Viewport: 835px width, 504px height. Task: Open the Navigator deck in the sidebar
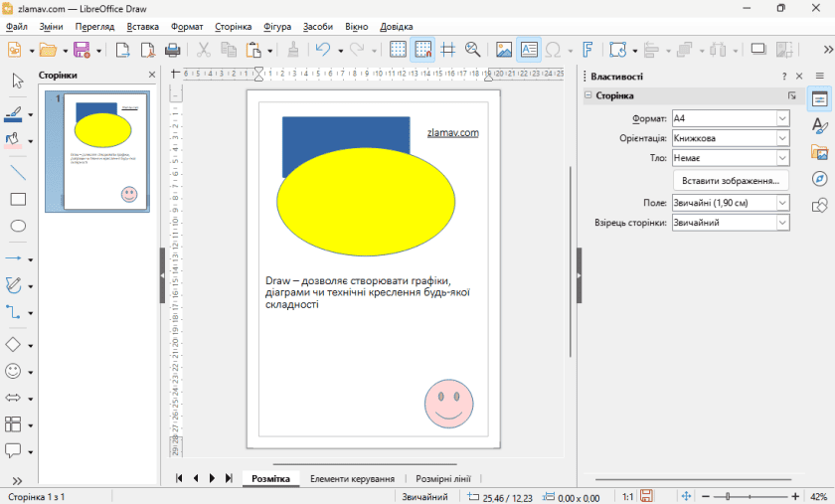point(820,179)
